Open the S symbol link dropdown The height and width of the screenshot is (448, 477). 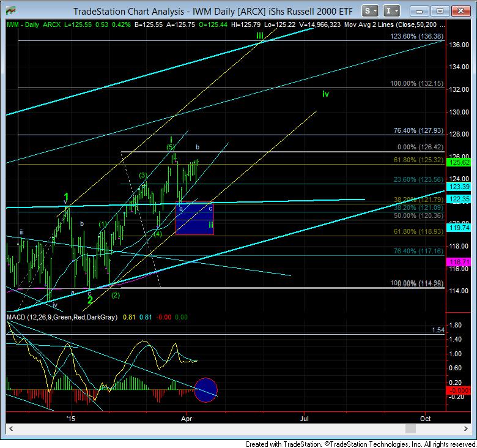point(370,11)
